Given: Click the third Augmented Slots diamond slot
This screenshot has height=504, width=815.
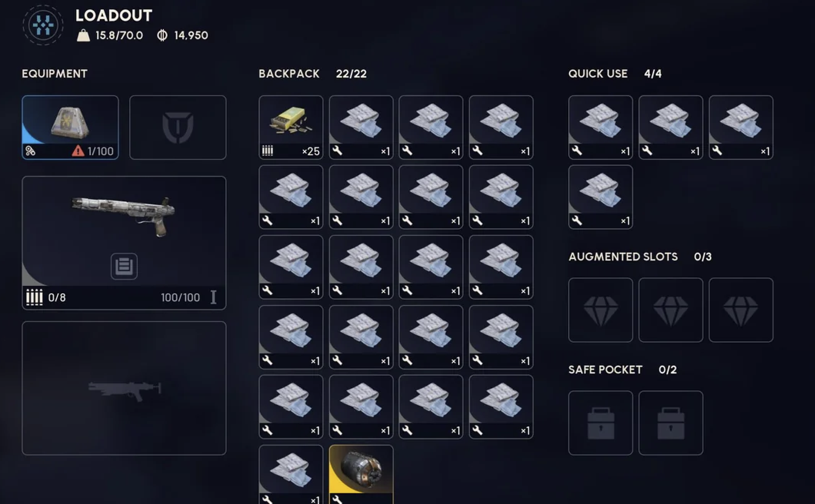Looking at the screenshot, I should pos(741,310).
